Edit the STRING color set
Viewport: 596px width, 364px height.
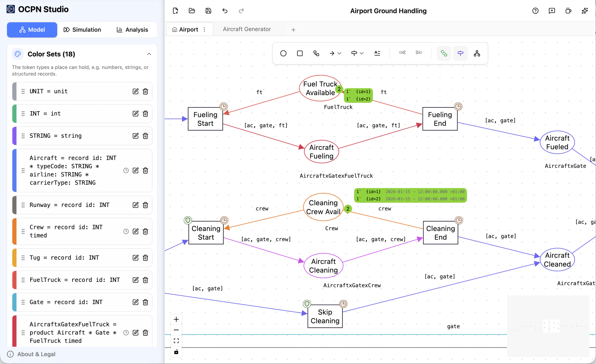coord(136,136)
